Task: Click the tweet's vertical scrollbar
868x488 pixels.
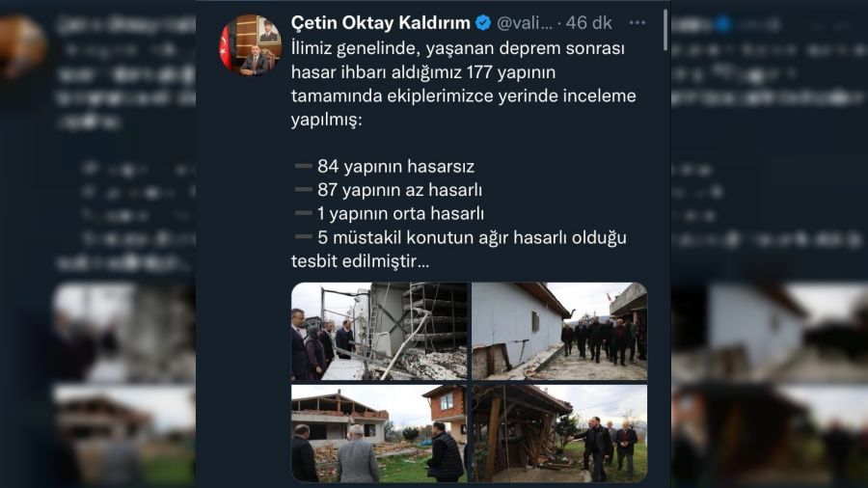Action: pos(665,31)
